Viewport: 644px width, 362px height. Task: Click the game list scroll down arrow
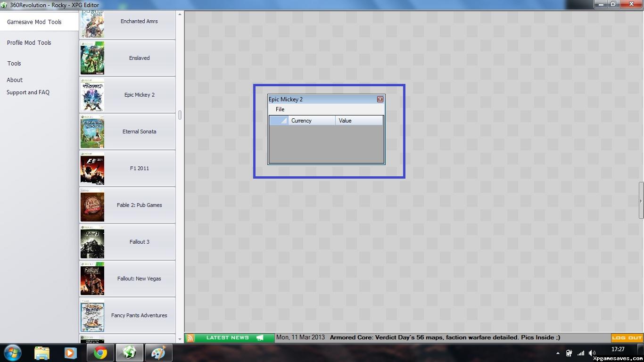tap(180, 338)
